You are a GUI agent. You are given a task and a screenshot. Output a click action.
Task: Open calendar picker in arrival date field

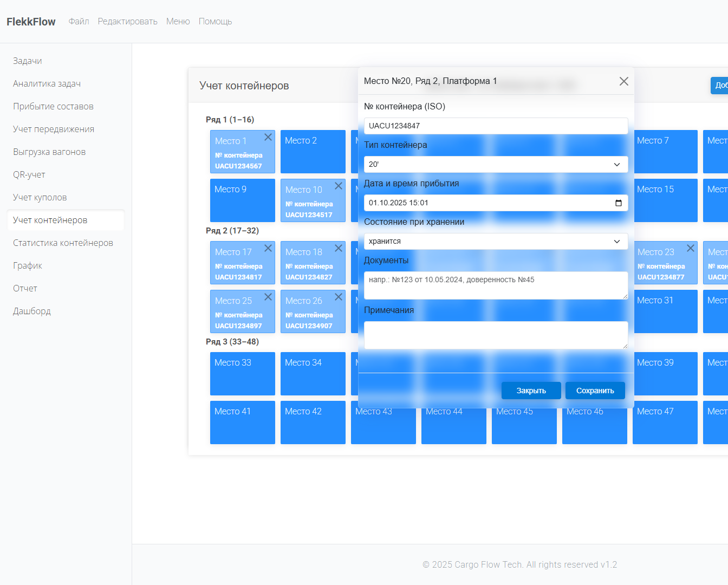click(x=619, y=203)
